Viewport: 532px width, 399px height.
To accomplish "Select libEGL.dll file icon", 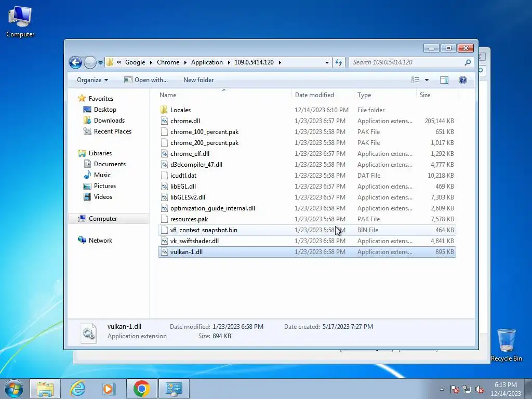I will [164, 187].
